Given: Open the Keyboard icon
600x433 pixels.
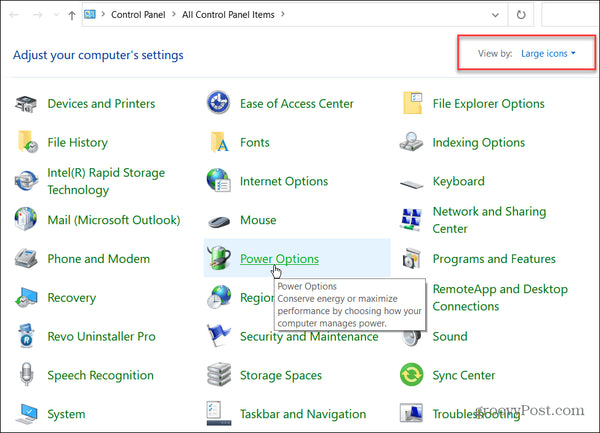Looking at the screenshot, I should tap(411, 185).
